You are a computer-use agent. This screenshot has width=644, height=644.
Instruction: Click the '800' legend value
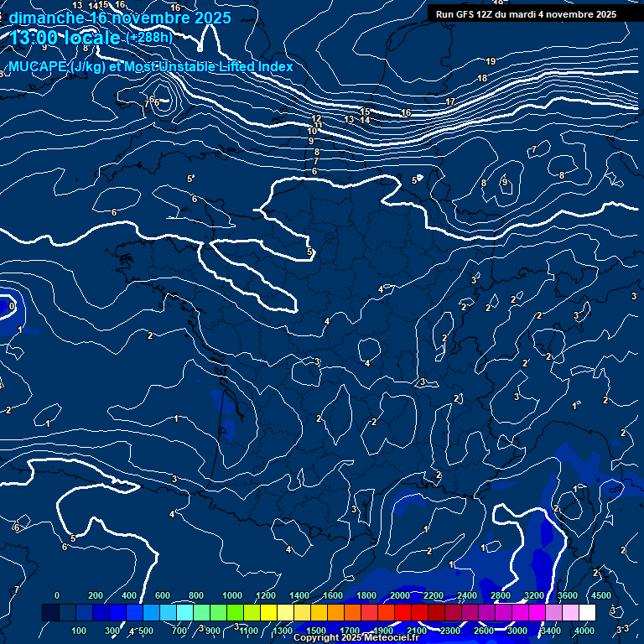[196, 595]
